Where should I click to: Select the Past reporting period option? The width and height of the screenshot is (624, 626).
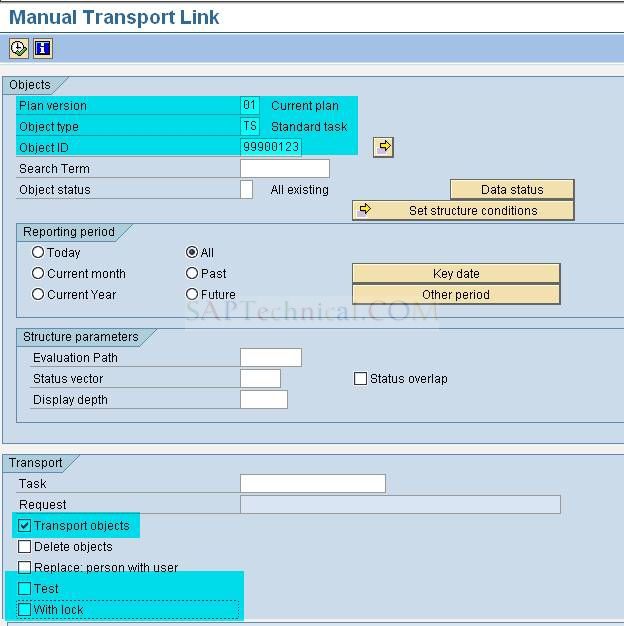coord(192,273)
